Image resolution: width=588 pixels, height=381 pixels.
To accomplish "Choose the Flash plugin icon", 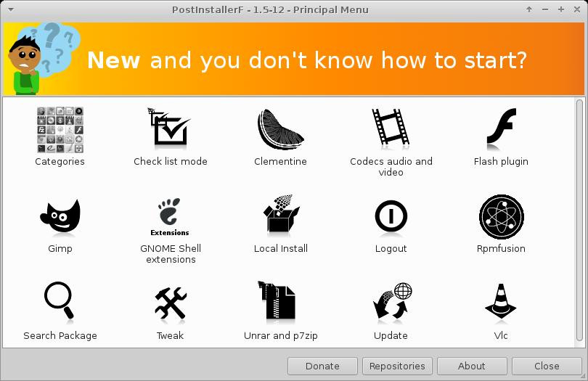I will [502, 129].
